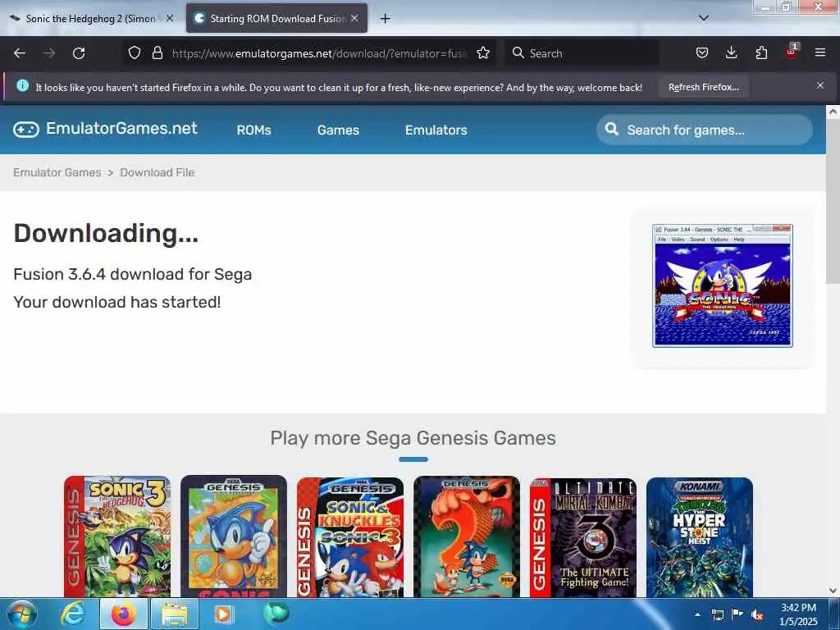Click the URL address field
The width and height of the screenshot is (840, 630).
pyautogui.click(x=319, y=53)
